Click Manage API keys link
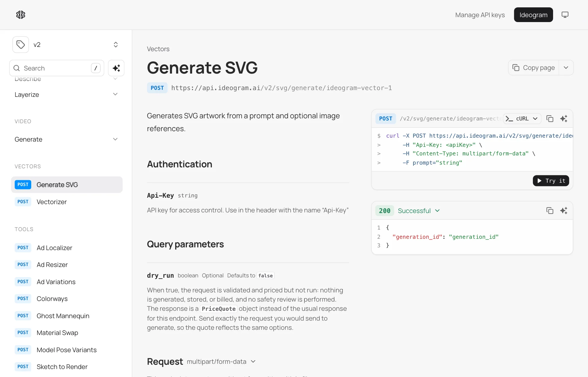The height and width of the screenshot is (377, 588). coord(480,15)
